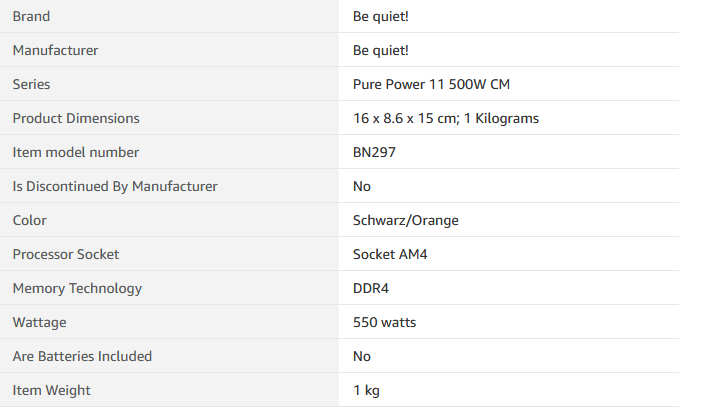Select the Schwarz/Orange color value
Viewport: 704px width, 410px height.
click(406, 220)
